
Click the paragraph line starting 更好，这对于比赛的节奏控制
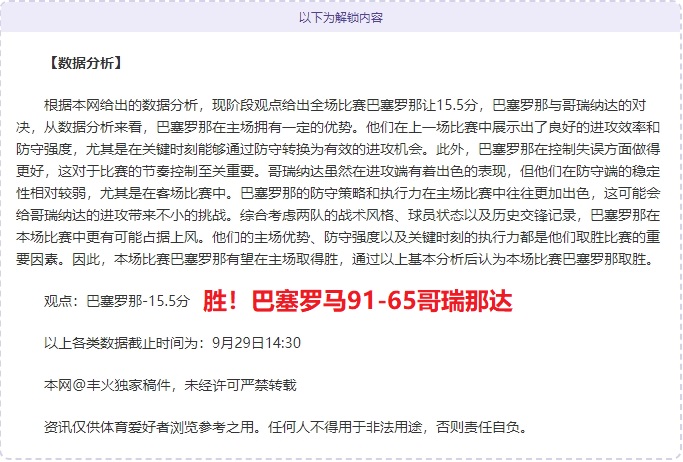[x=338, y=171]
